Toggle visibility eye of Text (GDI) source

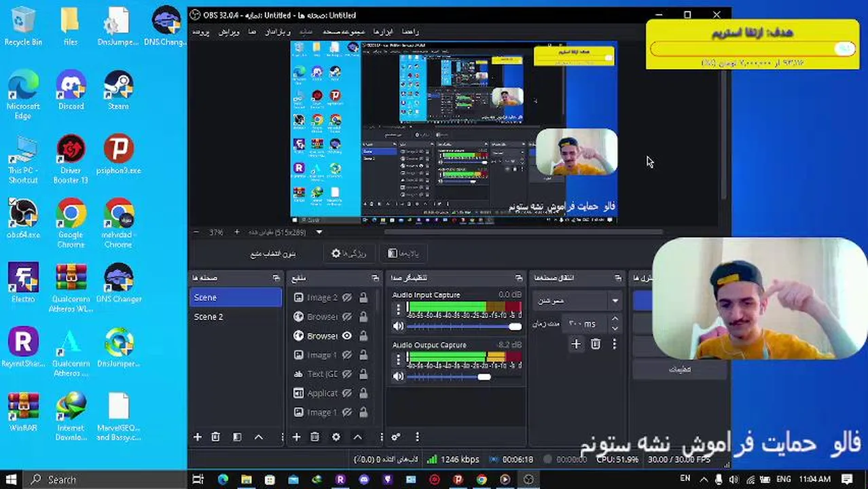347,374
